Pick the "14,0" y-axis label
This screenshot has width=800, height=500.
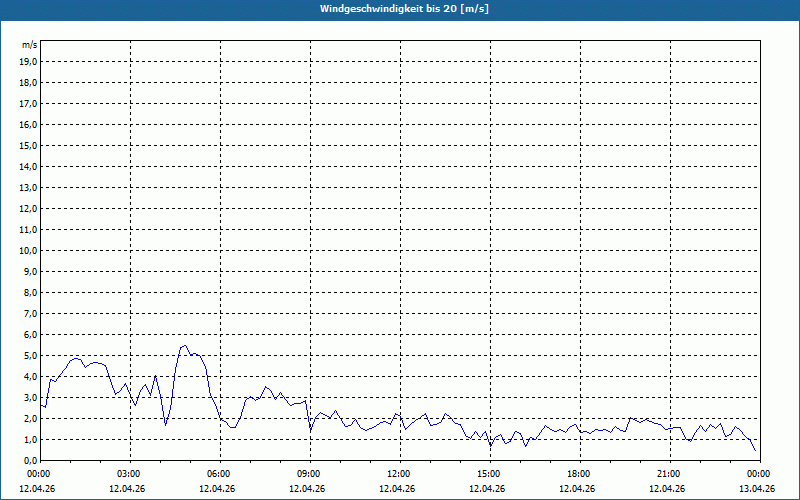[x=28, y=166]
